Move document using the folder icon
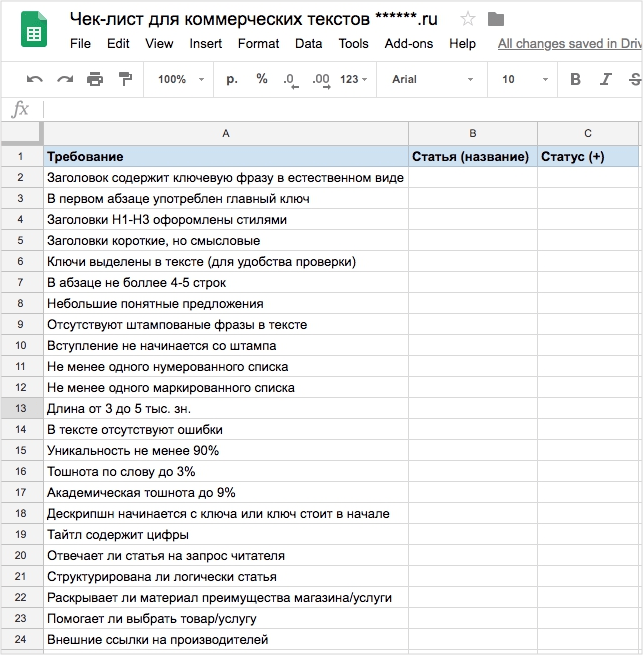The image size is (643, 655). [x=496, y=19]
